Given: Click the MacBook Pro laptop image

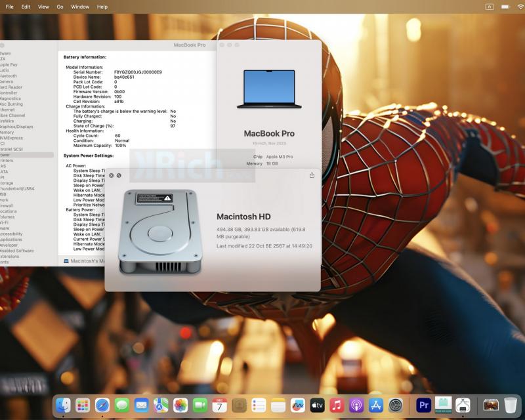Looking at the screenshot, I should click(269, 89).
